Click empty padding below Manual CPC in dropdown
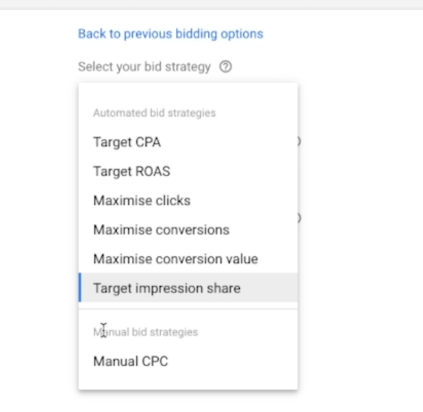 [188, 382]
